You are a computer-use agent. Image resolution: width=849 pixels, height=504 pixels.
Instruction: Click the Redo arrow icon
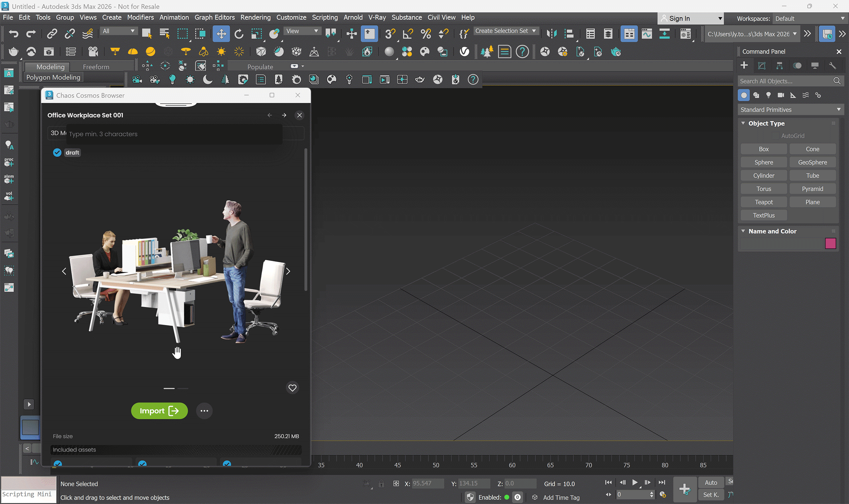click(31, 34)
